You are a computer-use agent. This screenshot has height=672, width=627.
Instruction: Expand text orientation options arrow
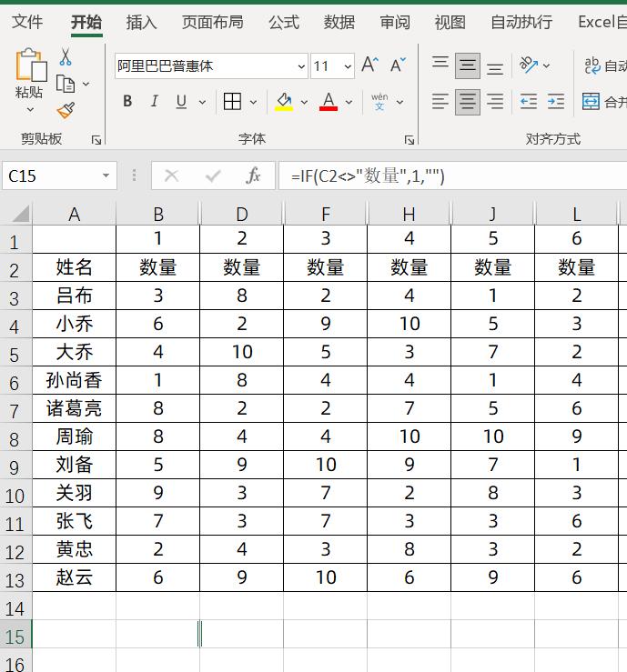click(546, 65)
